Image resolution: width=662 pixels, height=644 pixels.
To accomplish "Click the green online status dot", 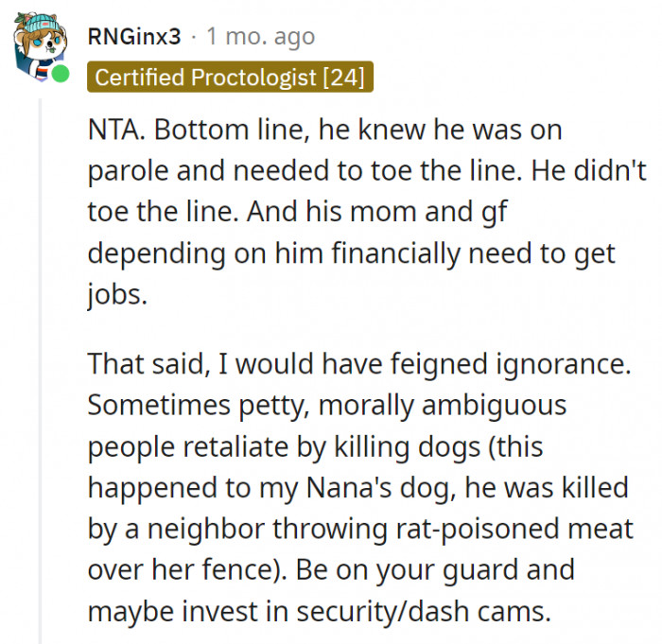I will [61, 73].
